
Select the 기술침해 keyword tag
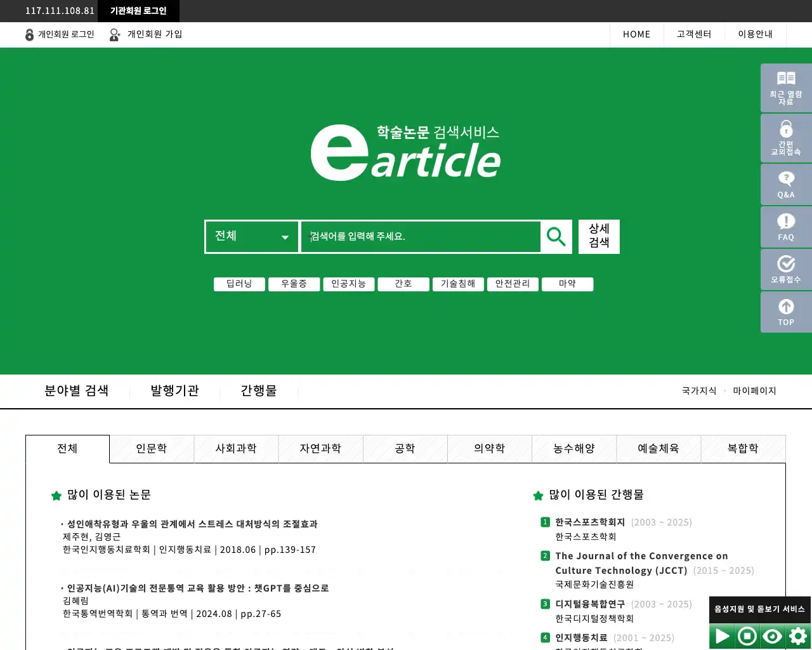tap(458, 284)
